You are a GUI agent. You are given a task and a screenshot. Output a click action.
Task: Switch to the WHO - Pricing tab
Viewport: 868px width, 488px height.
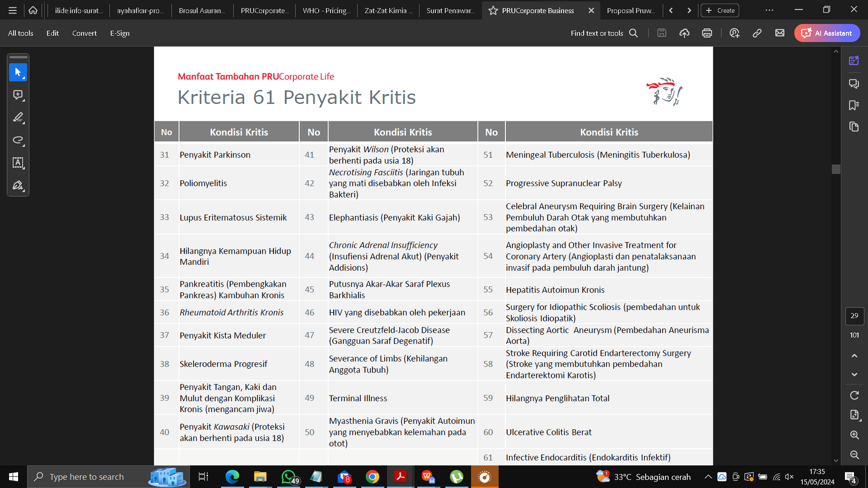click(327, 10)
